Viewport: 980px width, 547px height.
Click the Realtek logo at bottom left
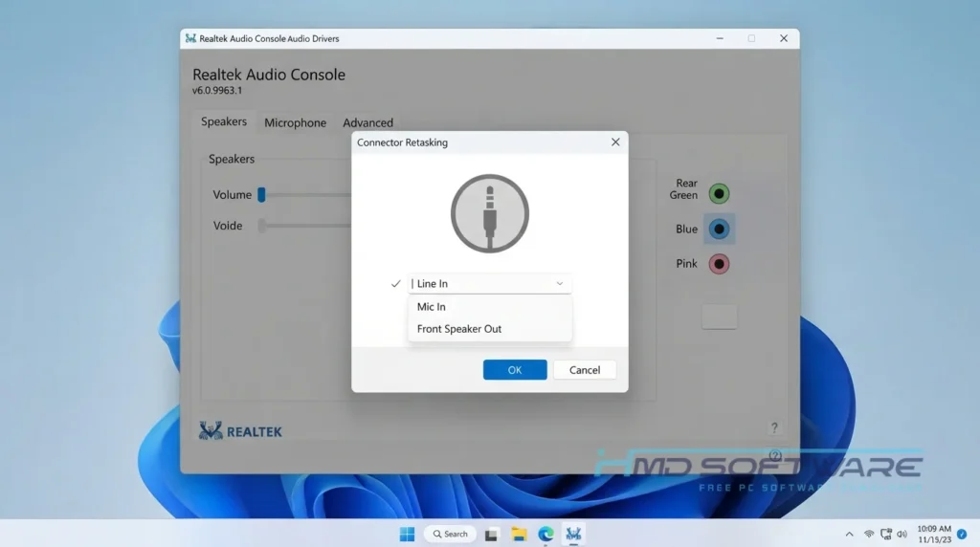(240, 431)
